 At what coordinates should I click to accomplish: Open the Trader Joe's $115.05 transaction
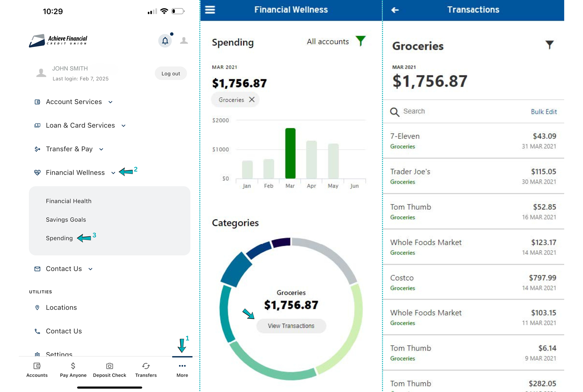(x=473, y=176)
